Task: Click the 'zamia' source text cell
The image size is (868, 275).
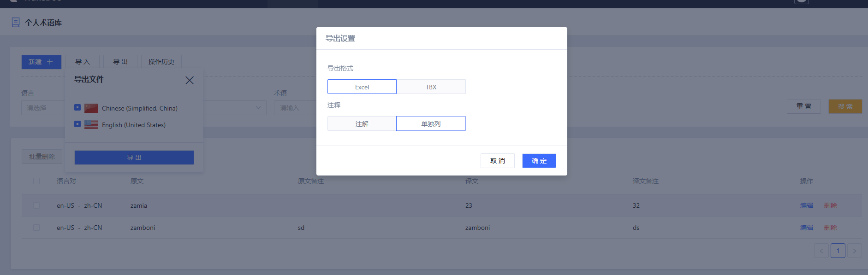Action: pos(139,205)
